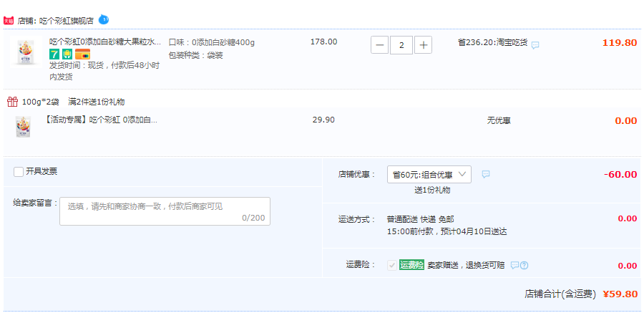Open the 吃个彩虹旗舰店 store link
The height and width of the screenshot is (313, 644).
pos(66,21)
